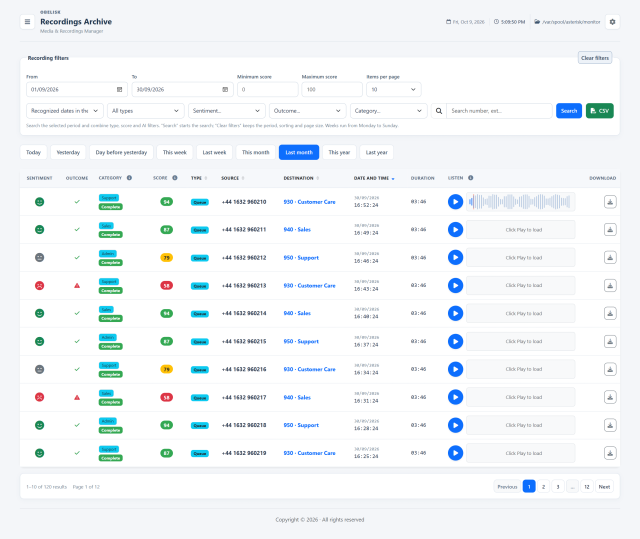The width and height of the screenshot is (640, 539).
Task: Play recording from +44 1632 960219
Action: point(455,453)
